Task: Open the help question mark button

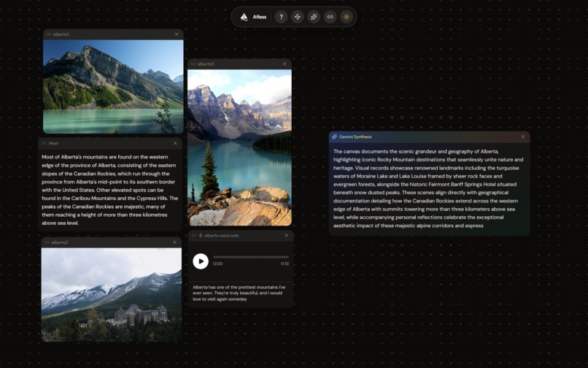Action: pyautogui.click(x=281, y=17)
